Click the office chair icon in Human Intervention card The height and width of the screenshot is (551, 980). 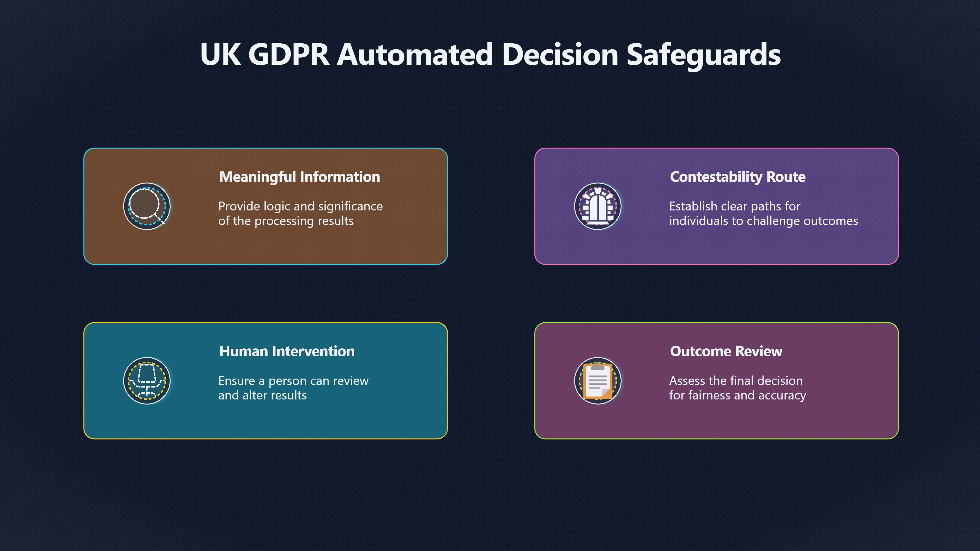coord(147,381)
